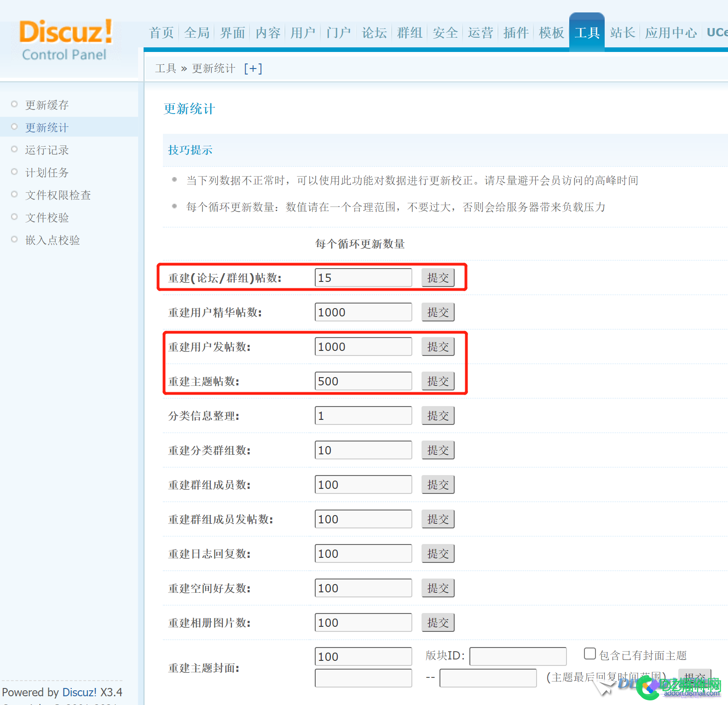Image resolution: width=728 pixels, height=705 pixels.
Task: Click the reply time range start field
Action: [x=363, y=678]
